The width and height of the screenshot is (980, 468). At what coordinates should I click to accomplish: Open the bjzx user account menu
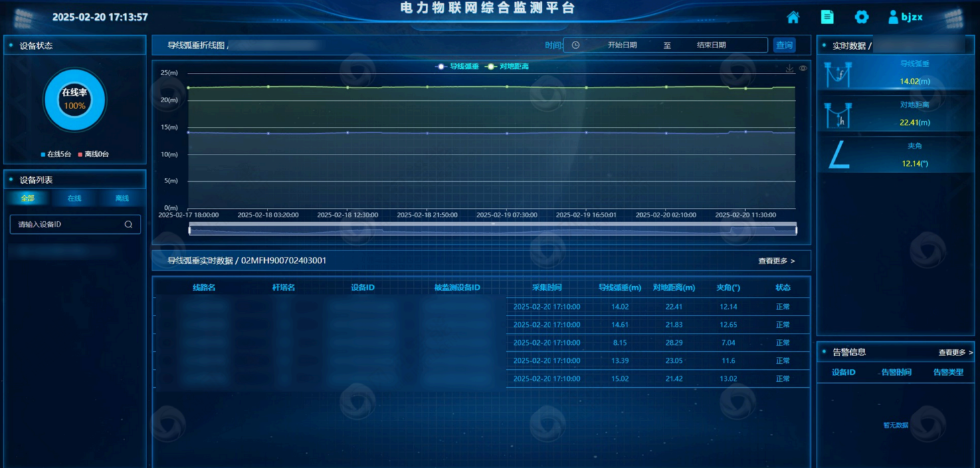[905, 17]
